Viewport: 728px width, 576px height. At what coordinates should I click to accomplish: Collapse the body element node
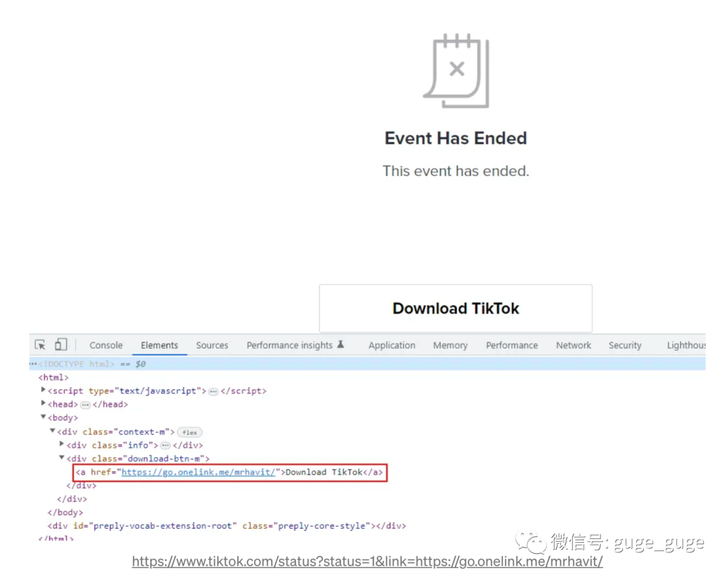click(43, 417)
